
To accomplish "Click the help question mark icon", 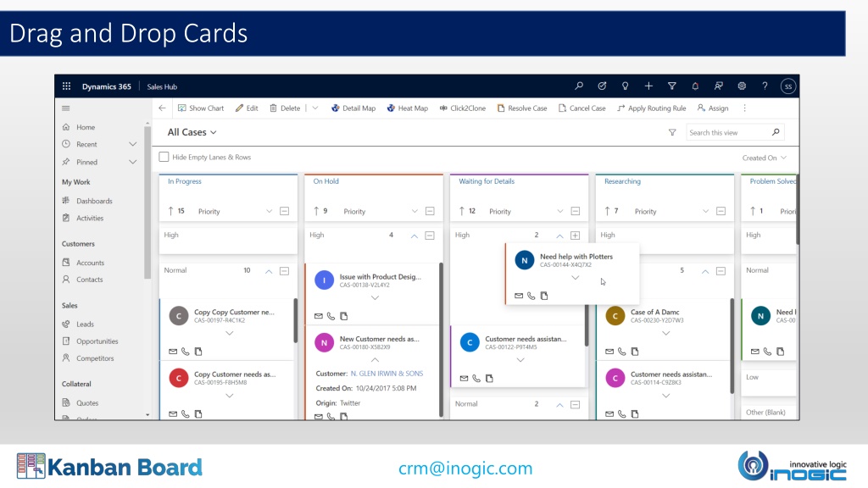I will click(765, 86).
